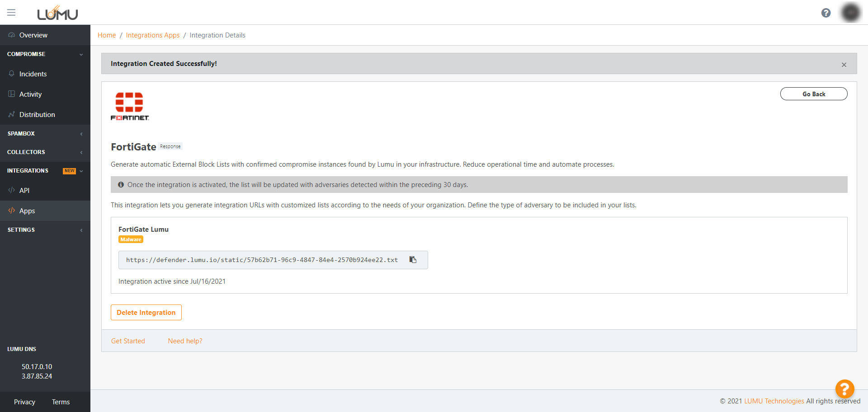The image size is (868, 412).
Task: Open the help question mark icon in header
Action: pyautogui.click(x=826, y=13)
